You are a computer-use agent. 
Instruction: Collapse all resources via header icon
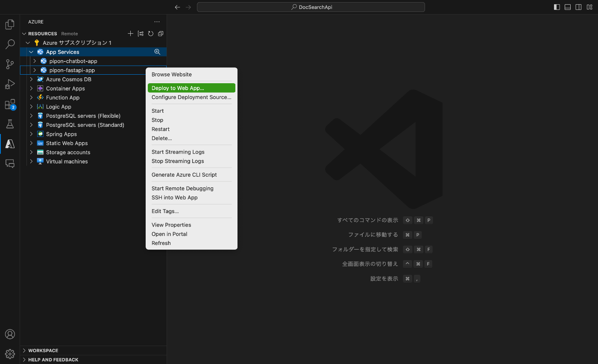tap(161, 34)
